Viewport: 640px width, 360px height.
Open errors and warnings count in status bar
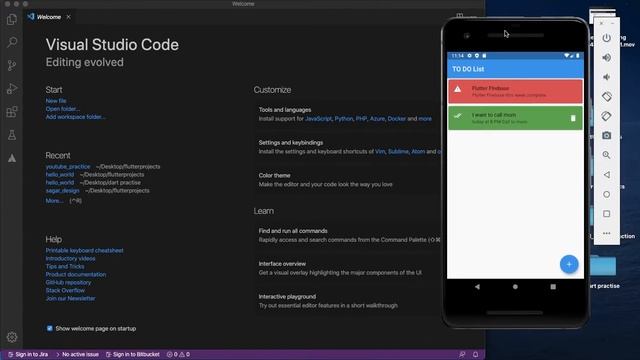(178, 355)
